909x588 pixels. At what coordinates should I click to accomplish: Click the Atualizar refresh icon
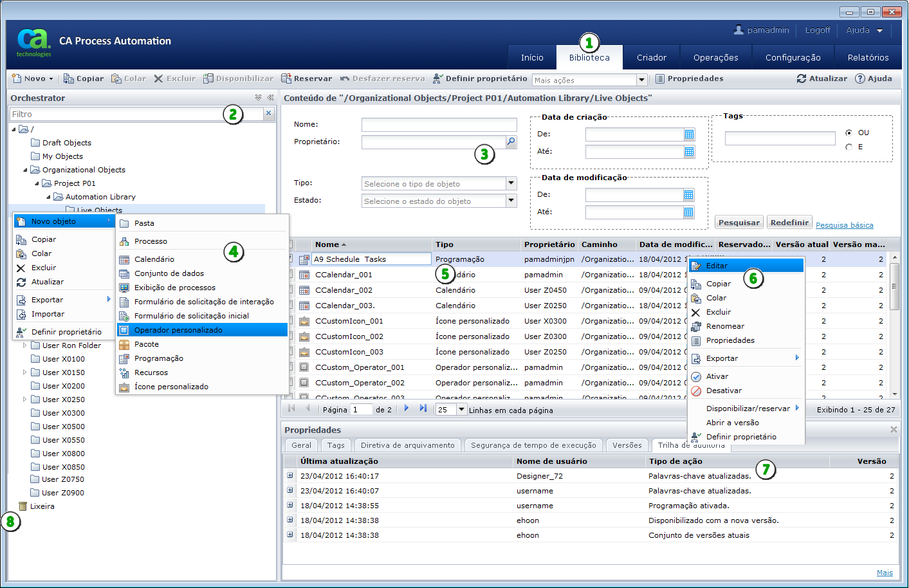(x=802, y=78)
